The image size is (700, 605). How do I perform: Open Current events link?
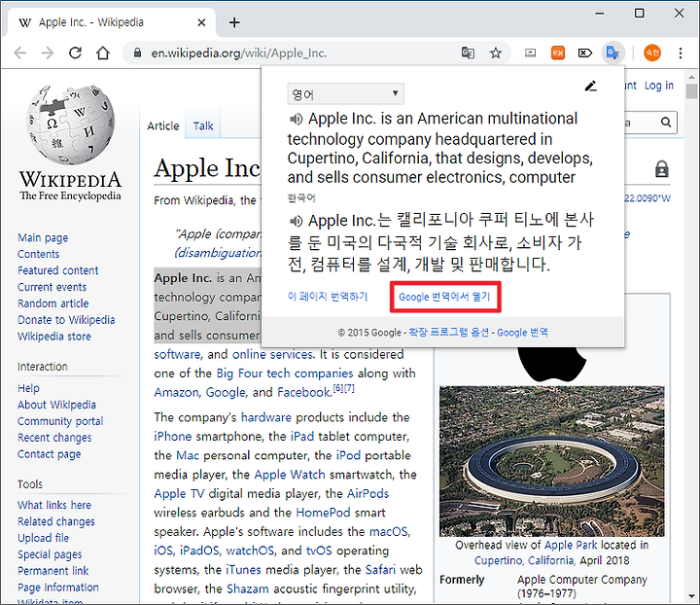(x=52, y=287)
